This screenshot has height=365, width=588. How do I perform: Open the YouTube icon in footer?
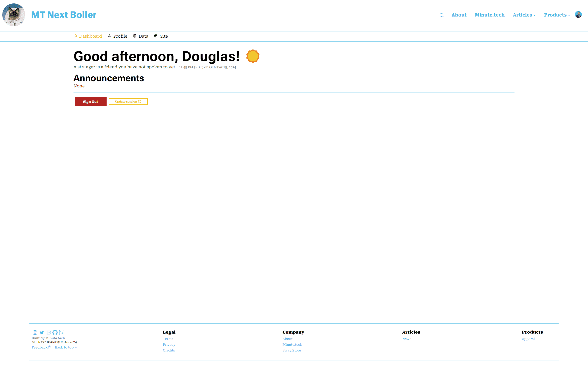click(48, 332)
